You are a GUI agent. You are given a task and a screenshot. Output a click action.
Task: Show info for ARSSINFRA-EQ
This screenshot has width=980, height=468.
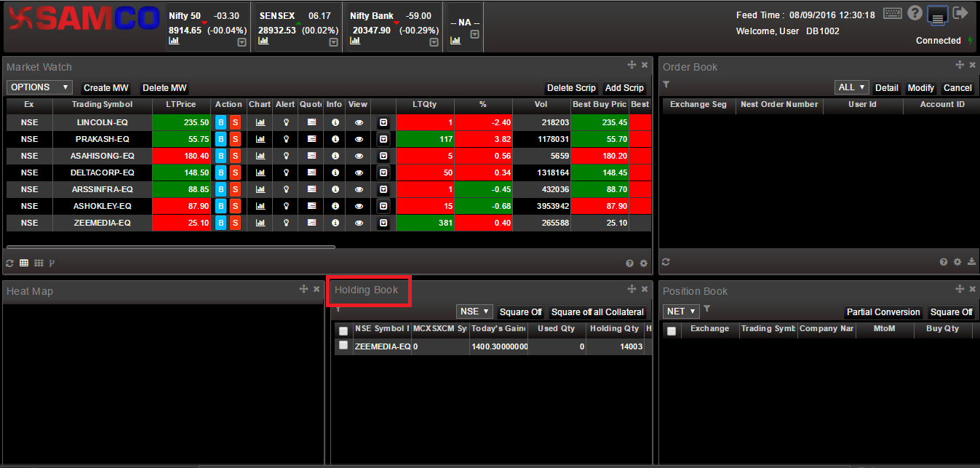click(x=335, y=189)
